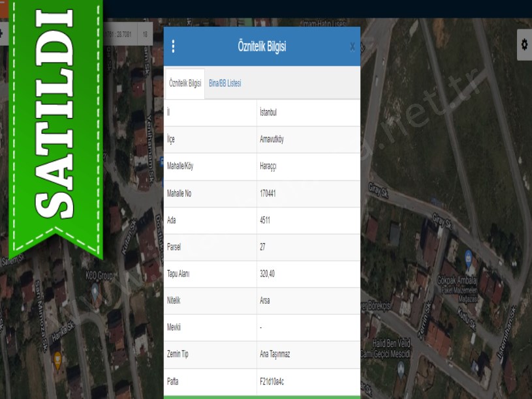Click the İlçe value Arnavutköy
The image size is (532, 399).
coord(272,140)
